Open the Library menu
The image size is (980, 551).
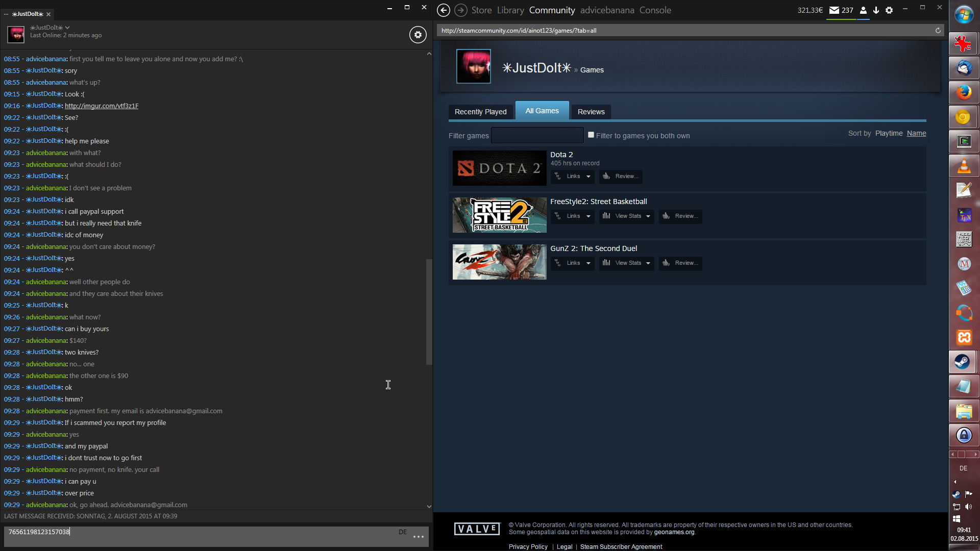coord(510,10)
